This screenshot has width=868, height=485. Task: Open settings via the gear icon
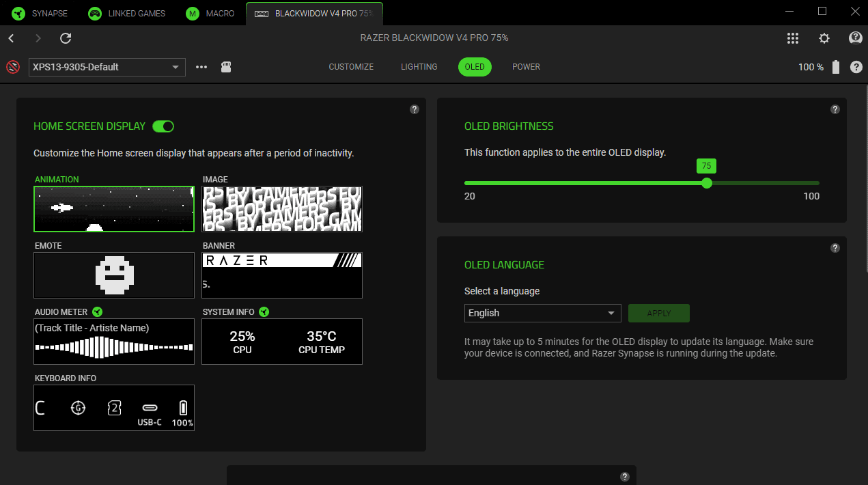824,38
